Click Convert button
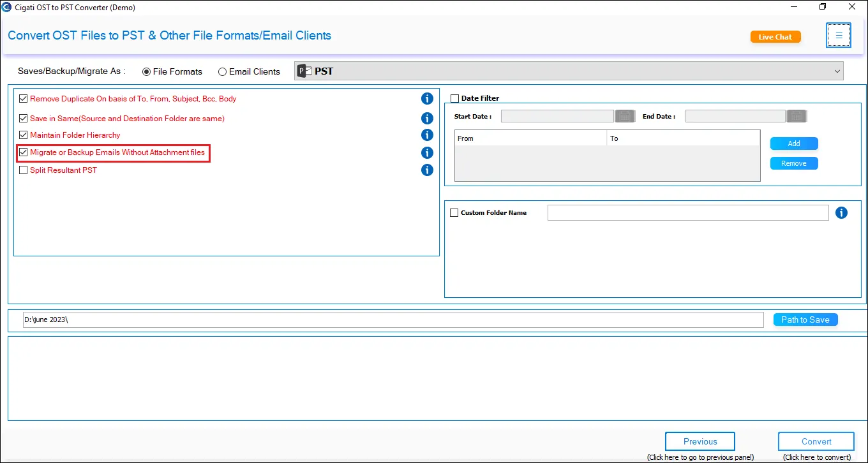Screen dimensions: 868x463 pos(816,441)
